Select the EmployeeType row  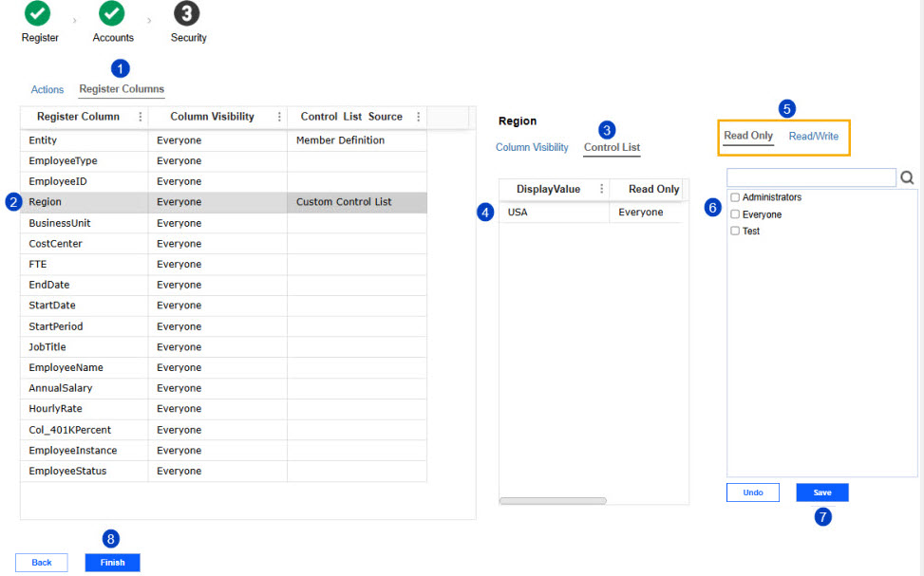[x=223, y=160]
